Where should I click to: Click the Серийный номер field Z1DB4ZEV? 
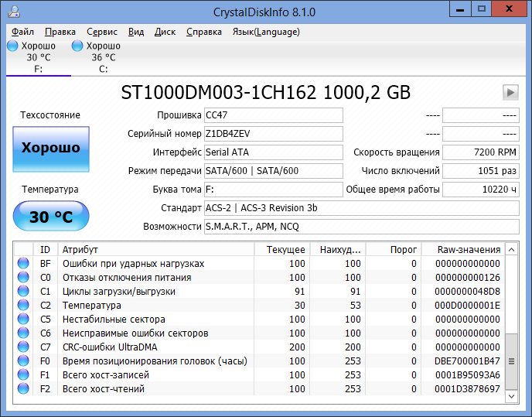point(273,134)
